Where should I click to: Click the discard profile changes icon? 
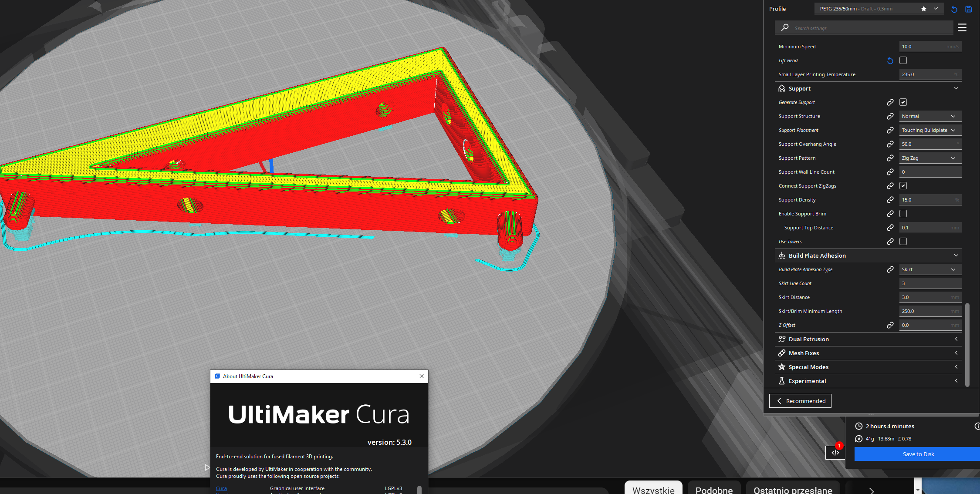click(x=954, y=9)
